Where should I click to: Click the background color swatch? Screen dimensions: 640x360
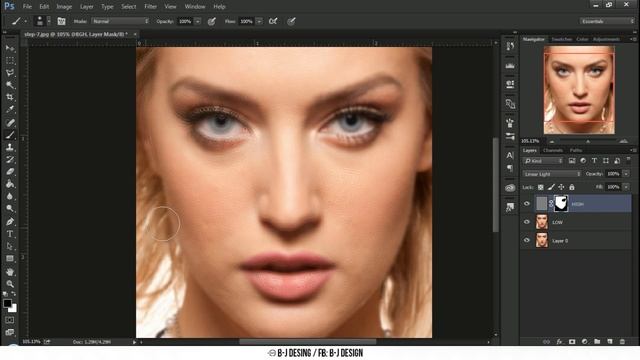click(13, 309)
